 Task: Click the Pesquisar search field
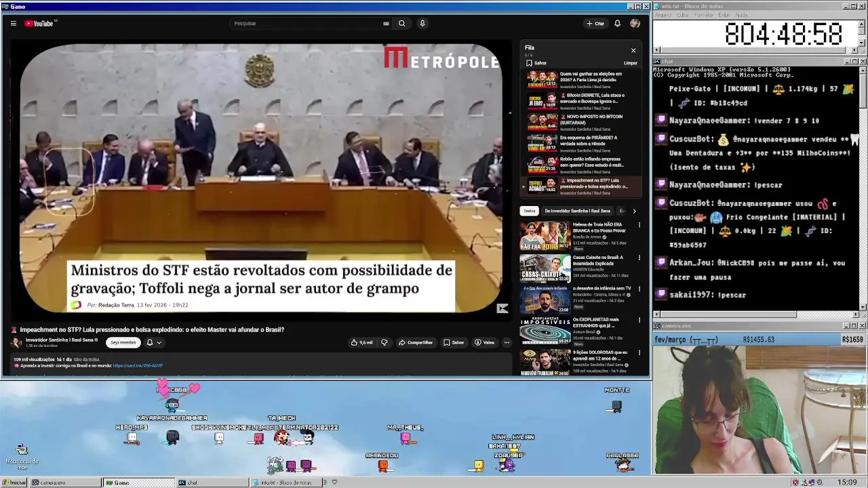[x=305, y=23]
